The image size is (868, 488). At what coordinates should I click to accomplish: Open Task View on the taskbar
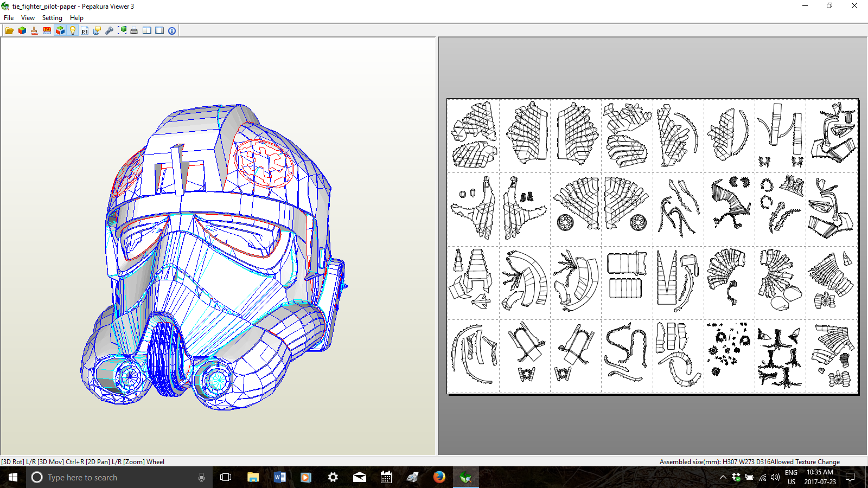click(226, 477)
